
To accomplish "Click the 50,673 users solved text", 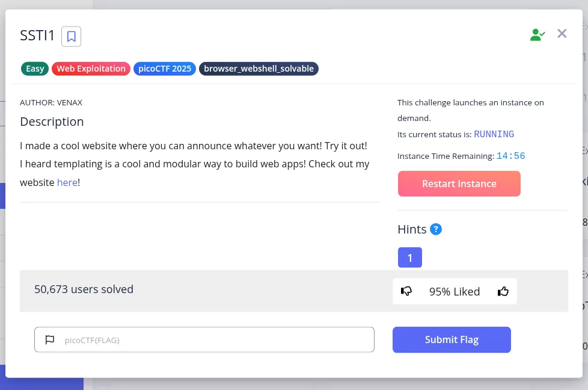I will click(x=84, y=289).
